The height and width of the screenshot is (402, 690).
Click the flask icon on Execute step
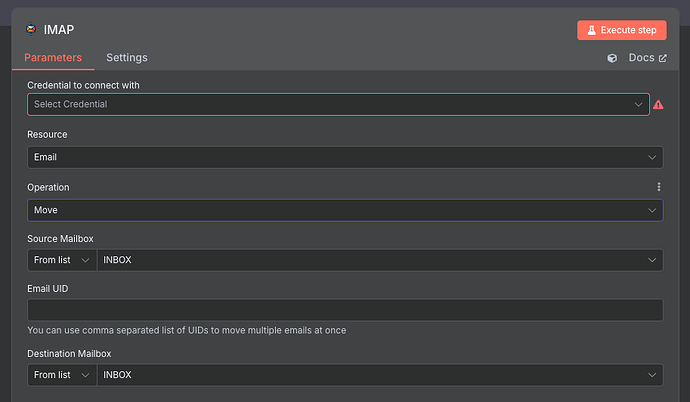tap(591, 30)
